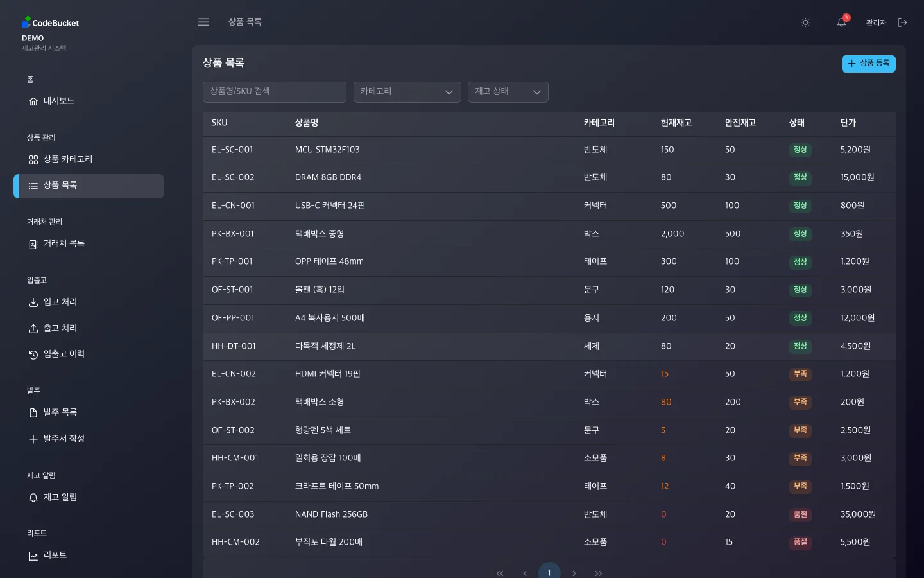
Task: Click the 입고 처리 download icon
Action: tap(33, 302)
